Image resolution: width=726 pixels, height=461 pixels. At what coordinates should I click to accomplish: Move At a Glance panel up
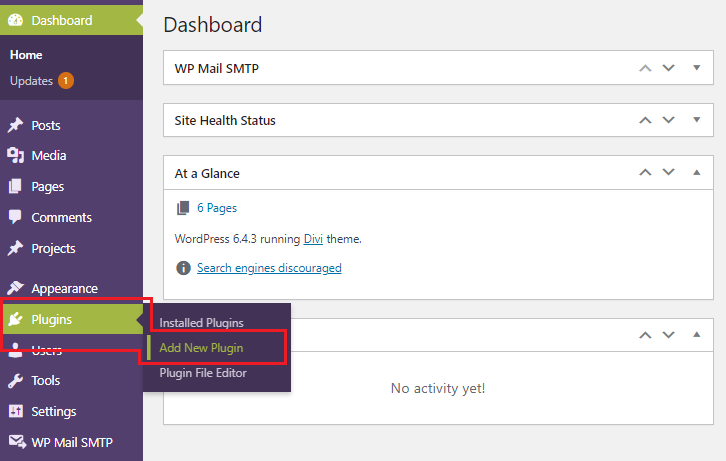(645, 172)
